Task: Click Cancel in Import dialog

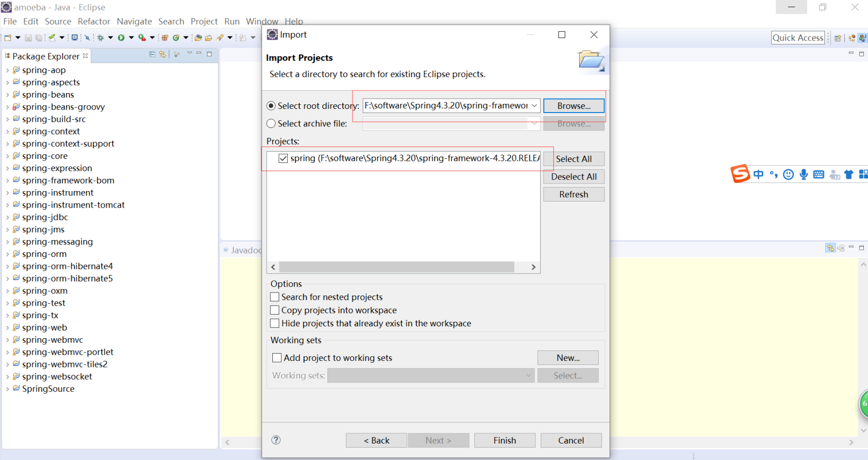Action: pos(571,440)
